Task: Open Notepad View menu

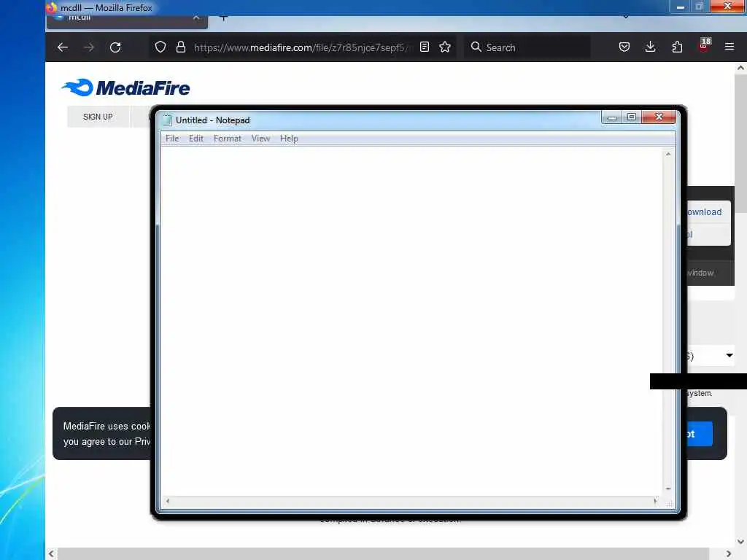Action: 260,139
